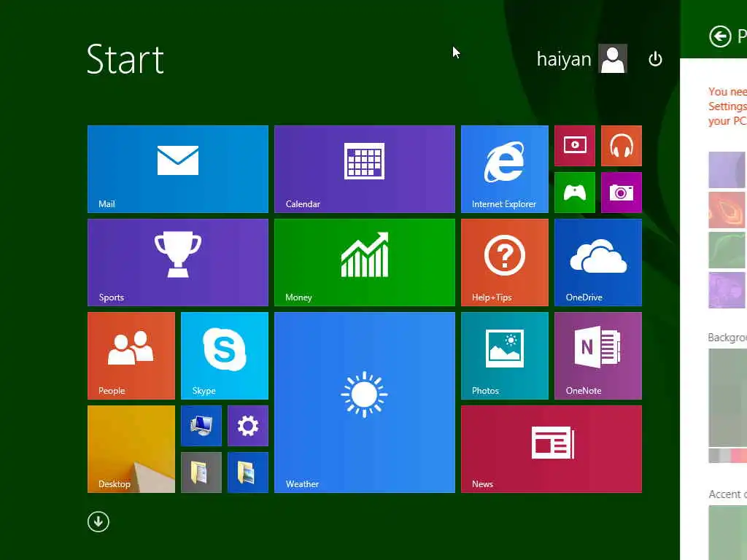The height and width of the screenshot is (560, 747).
Task: Open the Weather tile
Action: 365,402
